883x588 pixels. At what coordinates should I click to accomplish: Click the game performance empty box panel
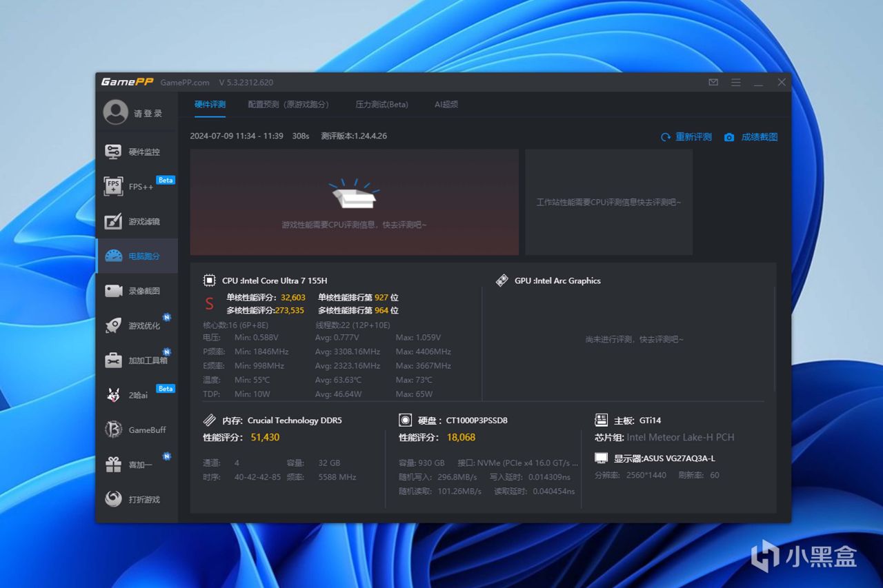(354, 202)
